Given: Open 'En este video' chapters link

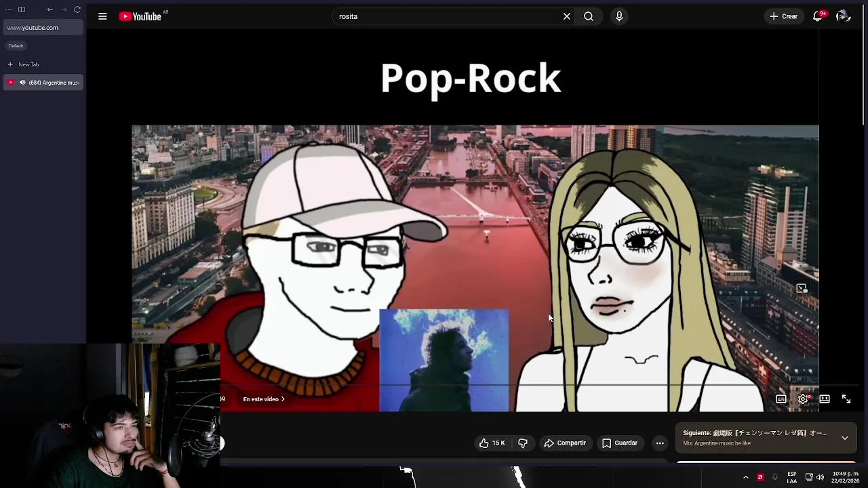Looking at the screenshot, I should (x=264, y=399).
